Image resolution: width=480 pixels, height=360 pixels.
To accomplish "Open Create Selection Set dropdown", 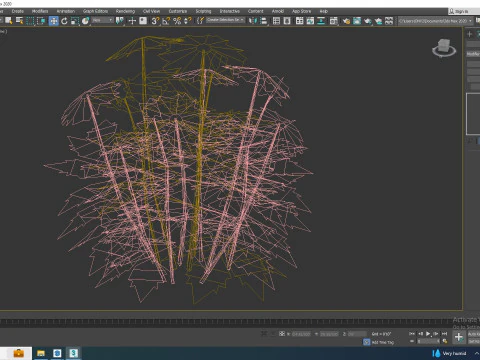I will [x=225, y=20].
